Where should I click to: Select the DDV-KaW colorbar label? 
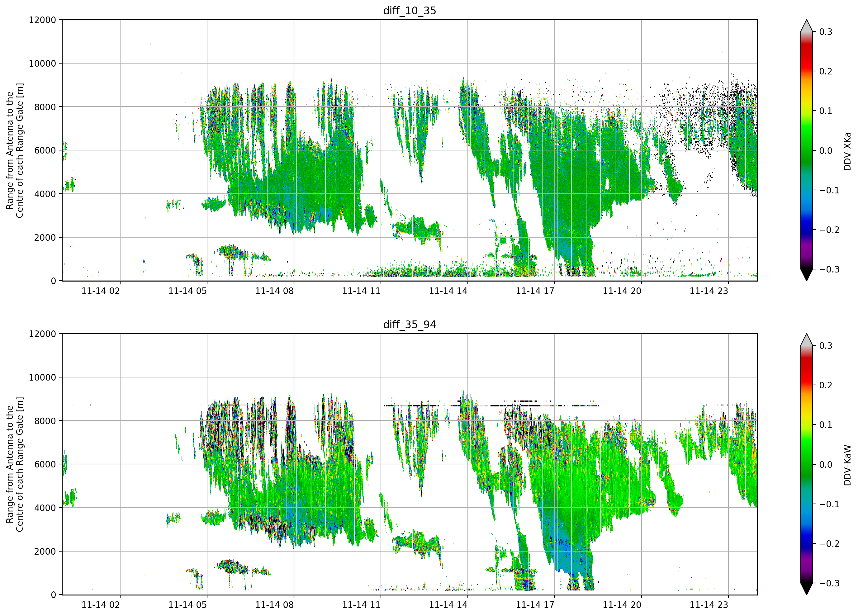(x=847, y=465)
